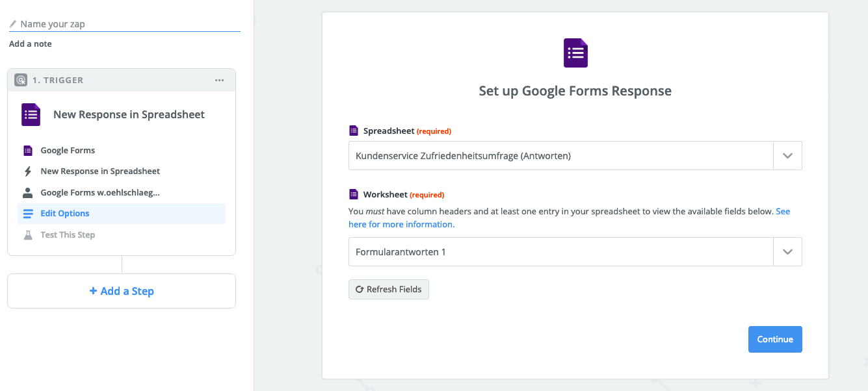Image resolution: width=868 pixels, height=391 pixels.
Task: Click the refresh icon in the Refresh Fields button
Action: pyautogui.click(x=359, y=289)
